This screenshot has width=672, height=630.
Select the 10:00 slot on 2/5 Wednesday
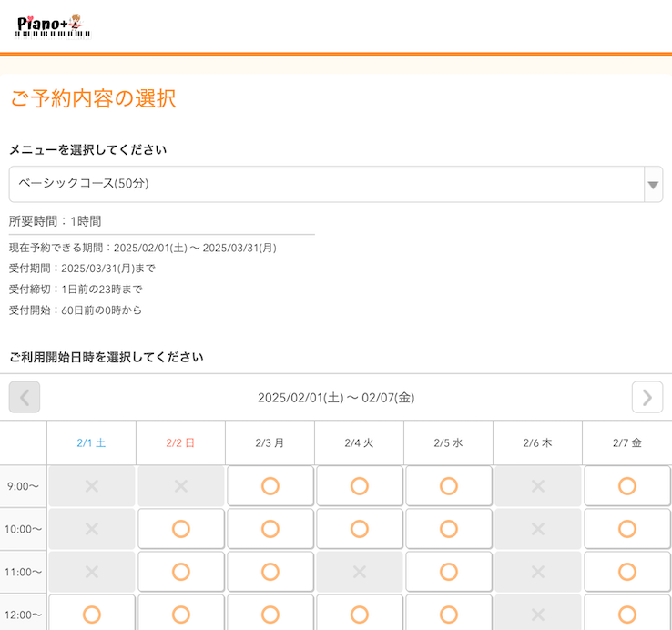point(449,529)
